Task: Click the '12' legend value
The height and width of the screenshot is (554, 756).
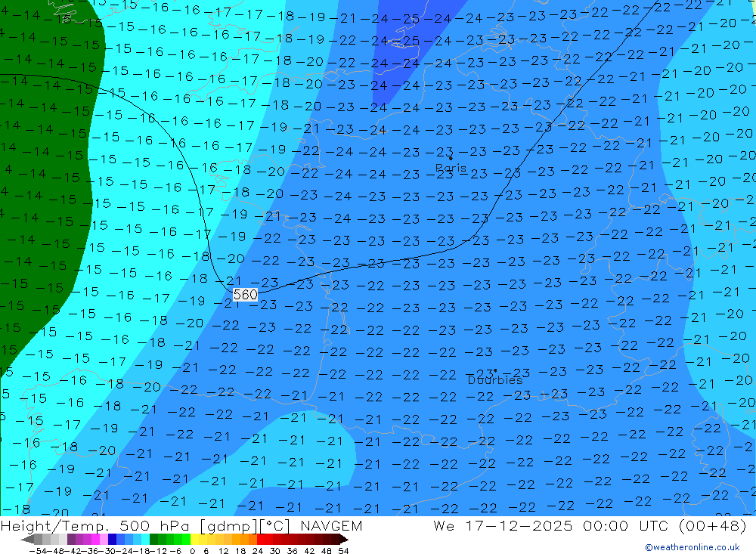Action: [x=223, y=551]
